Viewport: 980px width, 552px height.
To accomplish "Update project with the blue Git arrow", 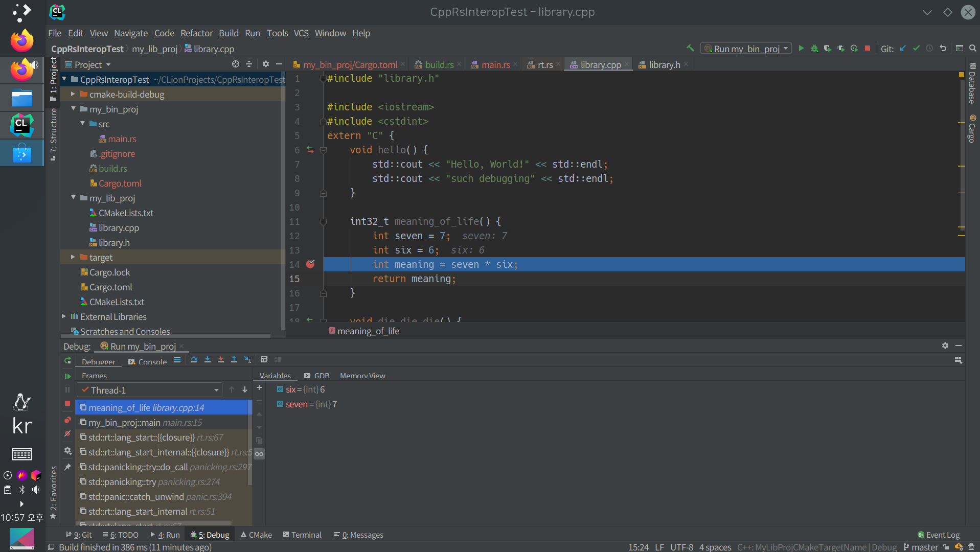I will point(903,48).
